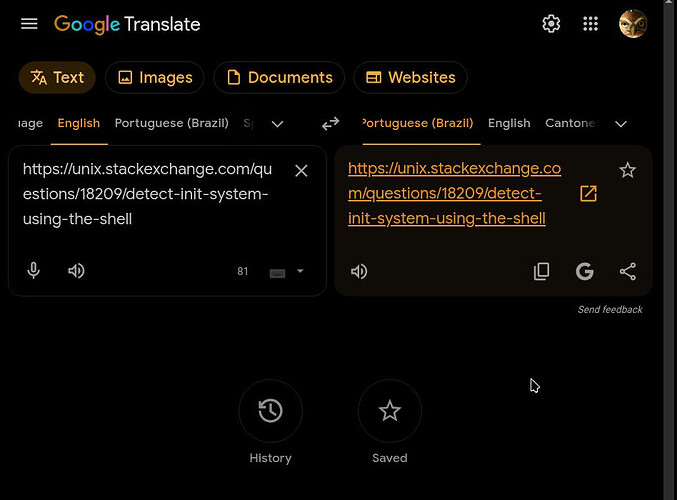Listen to the source text

pos(76,271)
